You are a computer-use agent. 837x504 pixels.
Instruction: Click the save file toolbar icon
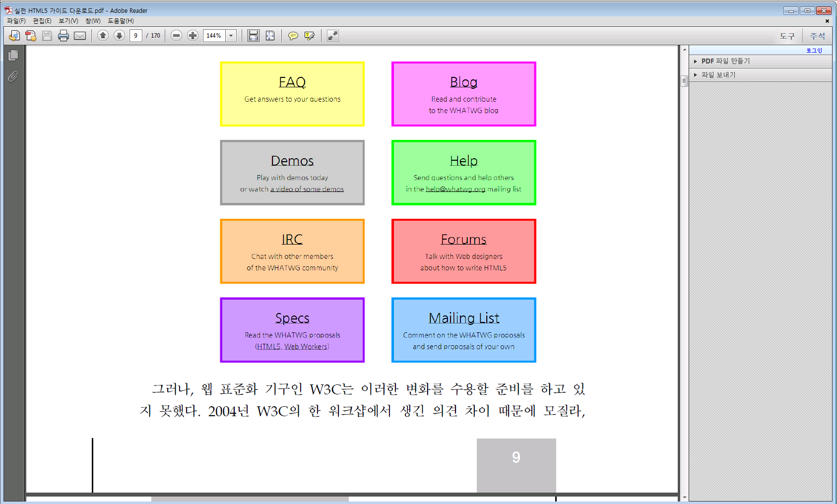tap(47, 36)
